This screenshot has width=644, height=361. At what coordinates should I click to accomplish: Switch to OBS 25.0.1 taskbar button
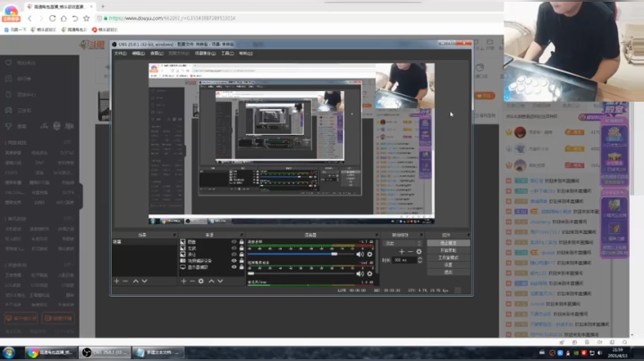pyautogui.click(x=105, y=352)
